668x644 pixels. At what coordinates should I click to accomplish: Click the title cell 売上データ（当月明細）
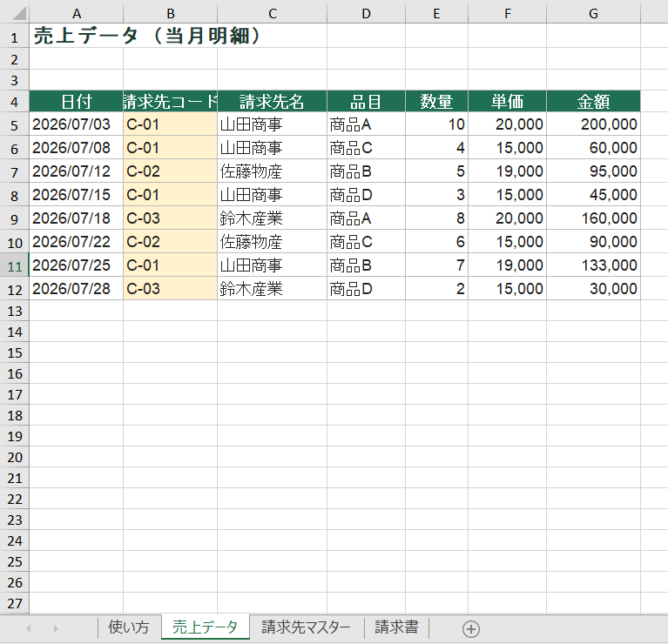147,36
